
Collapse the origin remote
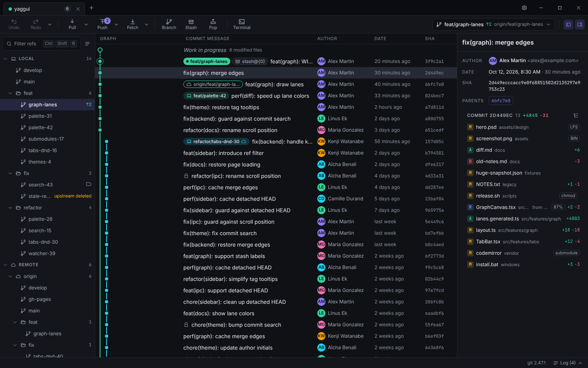pos(10,276)
